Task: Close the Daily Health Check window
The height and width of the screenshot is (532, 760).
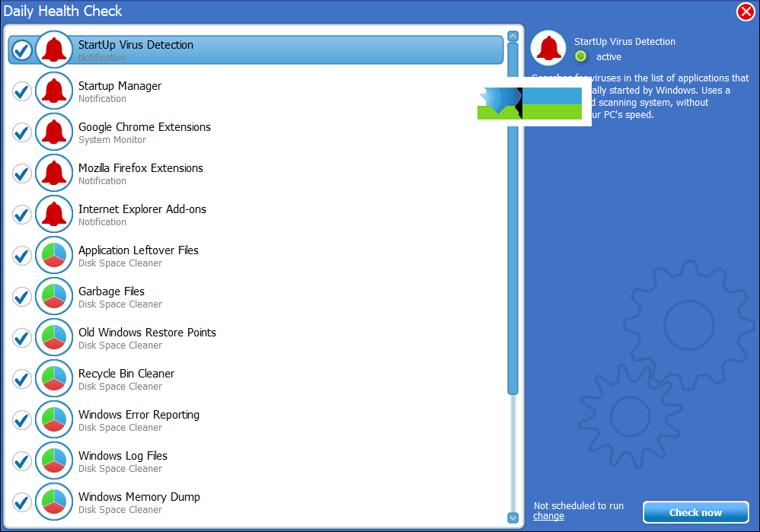Action: tap(746, 11)
